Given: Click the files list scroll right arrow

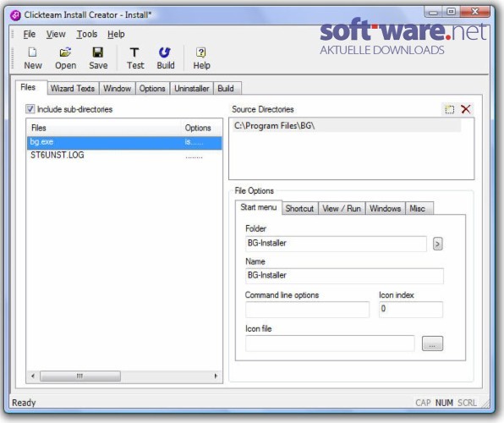Looking at the screenshot, I should 216,376.
